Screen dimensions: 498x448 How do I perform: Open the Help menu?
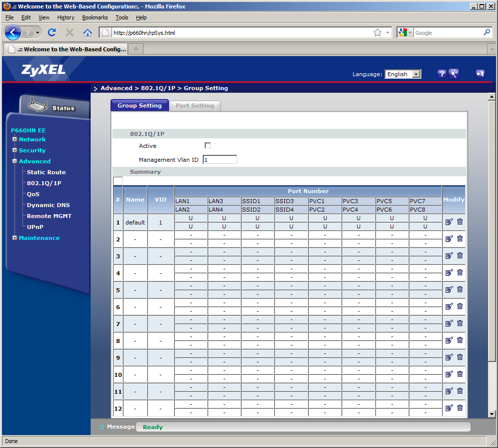tap(141, 17)
